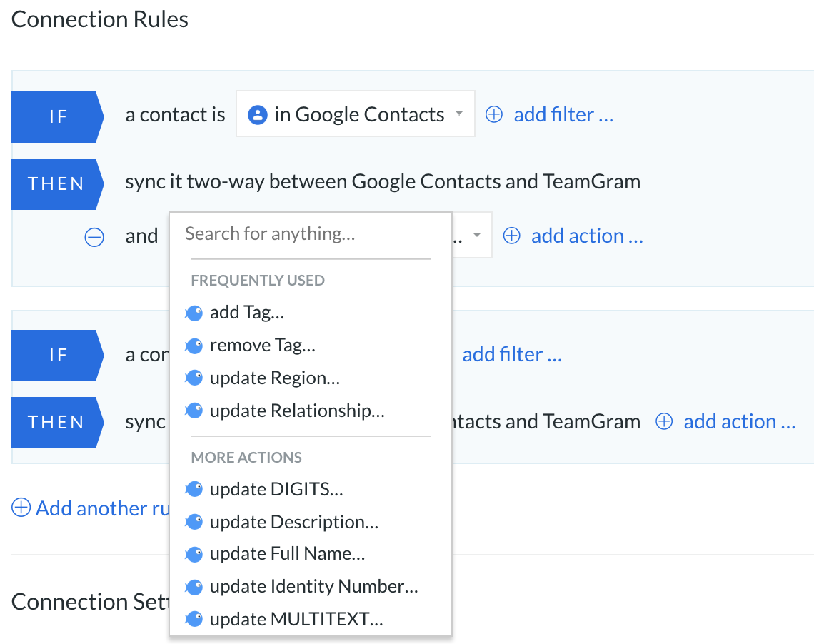Viewport: 814px width, 644px height.
Task: Remove the action with the minus icon
Action: tap(94, 237)
